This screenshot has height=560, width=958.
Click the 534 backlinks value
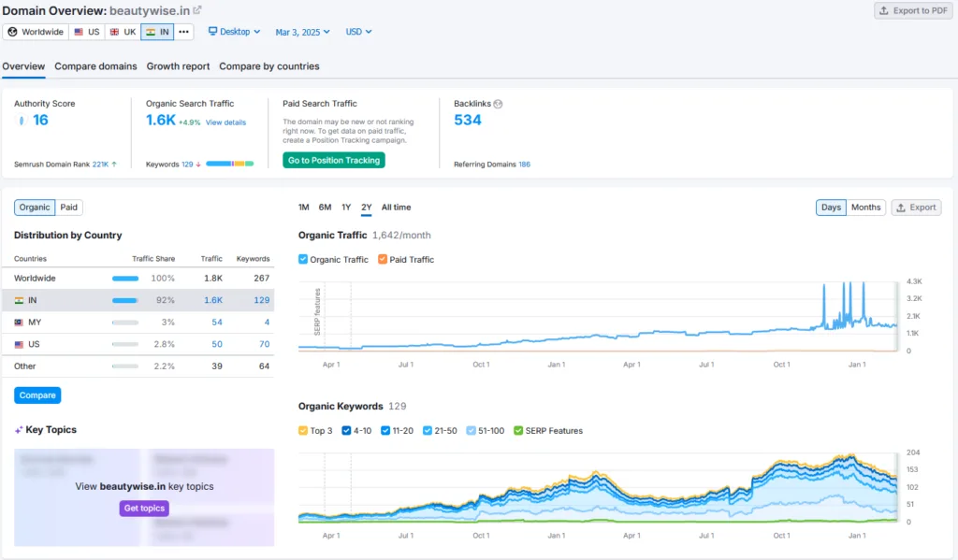(x=468, y=121)
